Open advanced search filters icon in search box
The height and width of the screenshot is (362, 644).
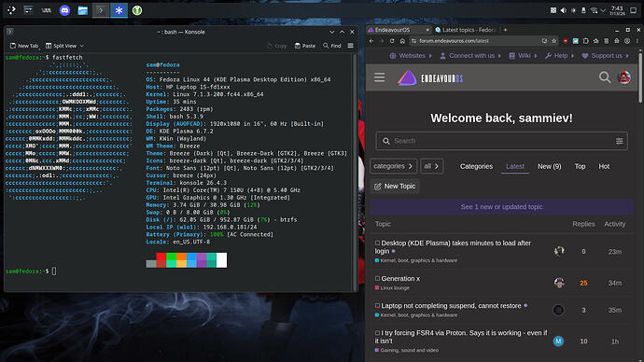(x=619, y=141)
